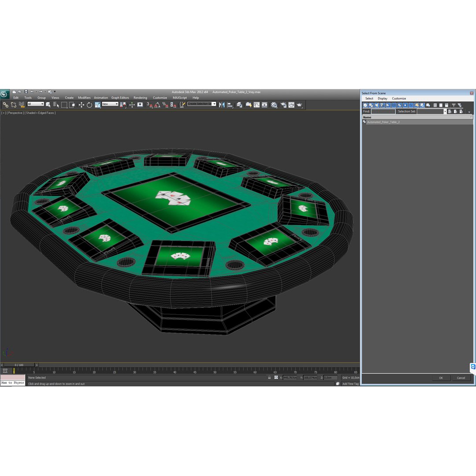Open the Rendered Frame Window icon
Viewport: 476px width, 476px height.
point(291,105)
